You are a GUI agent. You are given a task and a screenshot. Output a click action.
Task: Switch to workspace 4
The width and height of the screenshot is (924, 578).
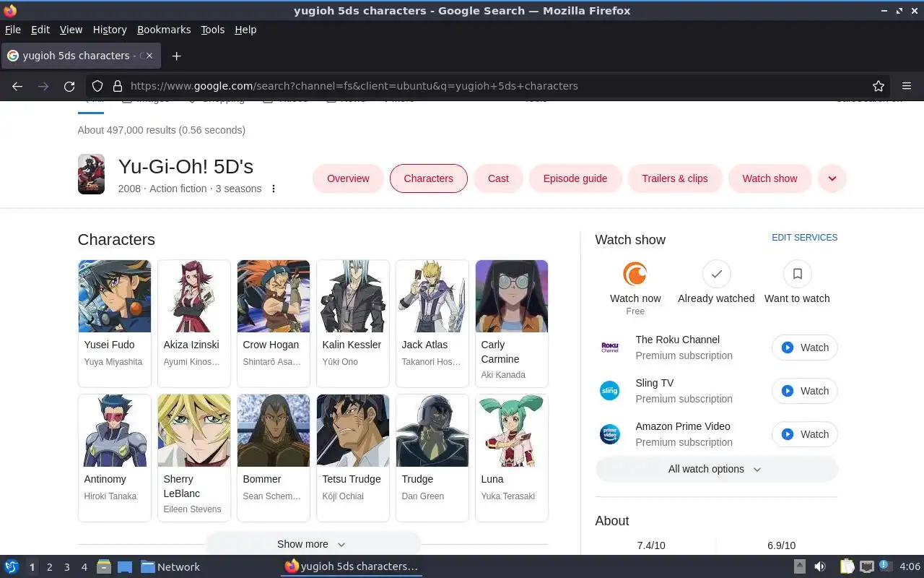[84, 567]
